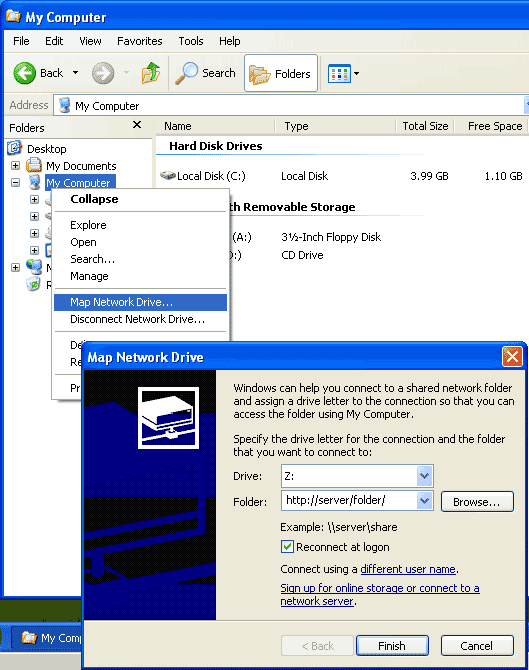Open the Tools menu
Viewport: 529px width, 670px height.
coord(191,41)
